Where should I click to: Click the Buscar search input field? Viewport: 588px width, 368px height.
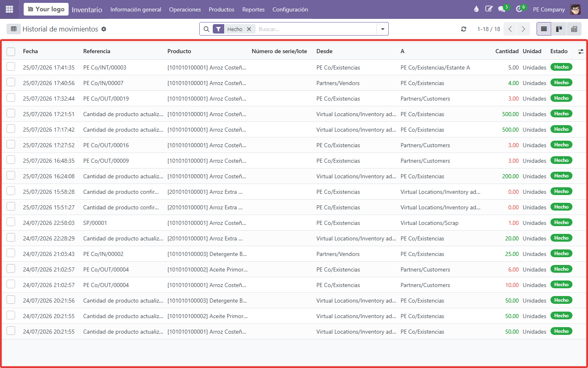click(x=316, y=29)
